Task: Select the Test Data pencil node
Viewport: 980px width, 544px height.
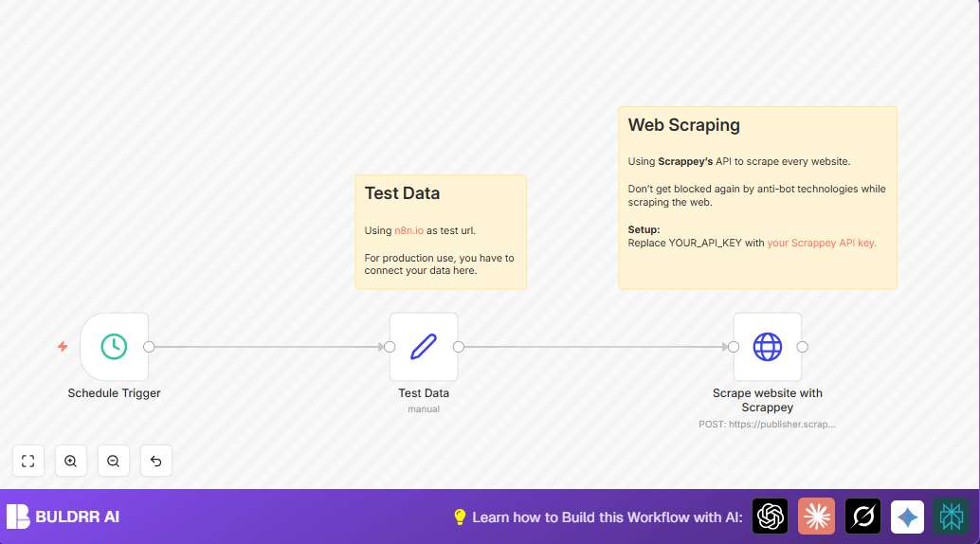Action: click(424, 347)
